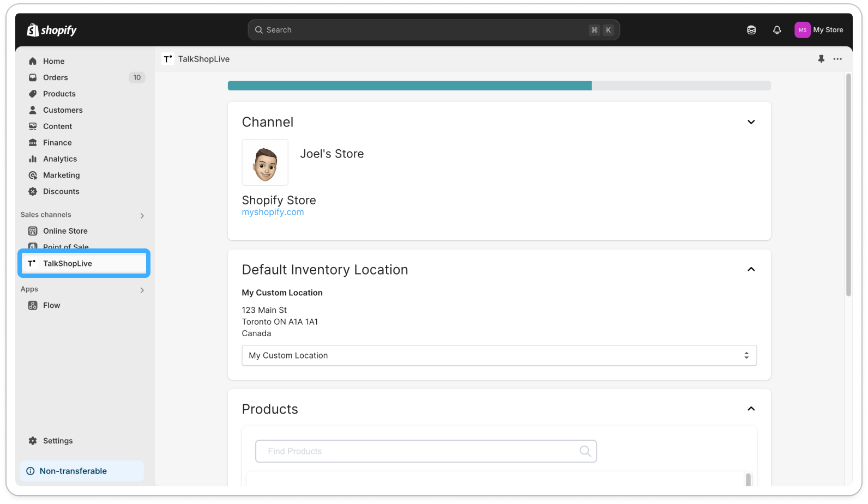Click the MS avatar badge

tap(802, 30)
